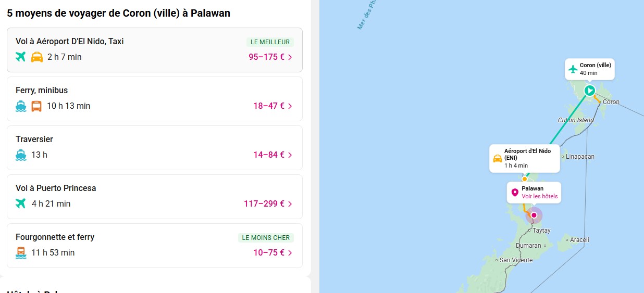Click the green play marker at Coron on map
This screenshot has width=644, height=293.
[589, 91]
